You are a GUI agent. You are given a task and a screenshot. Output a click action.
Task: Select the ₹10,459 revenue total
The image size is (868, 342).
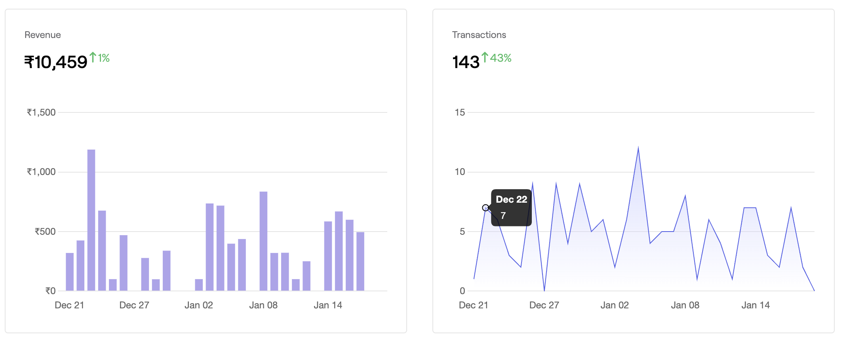pyautogui.click(x=56, y=62)
